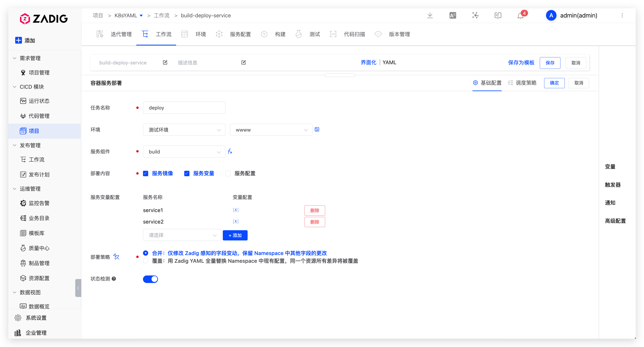
Task: Delete the service1 row
Action: (x=314, y=210)
